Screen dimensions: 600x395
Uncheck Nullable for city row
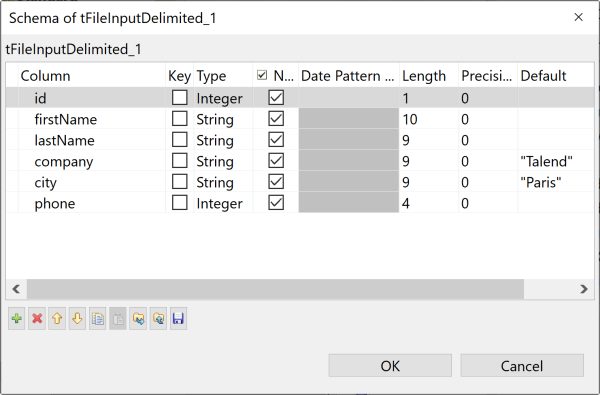click(x=276, y=182)
